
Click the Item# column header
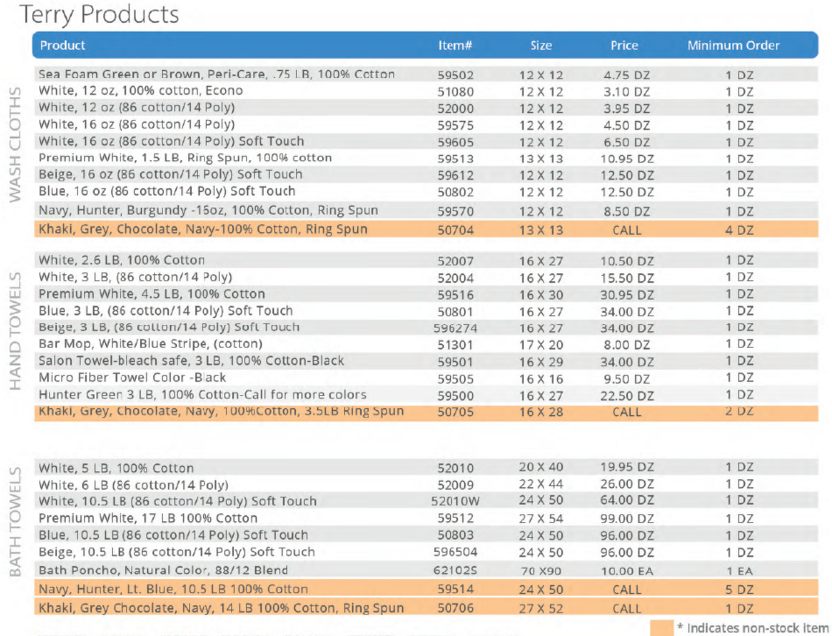pyautogui.click(x=455, y=45)
